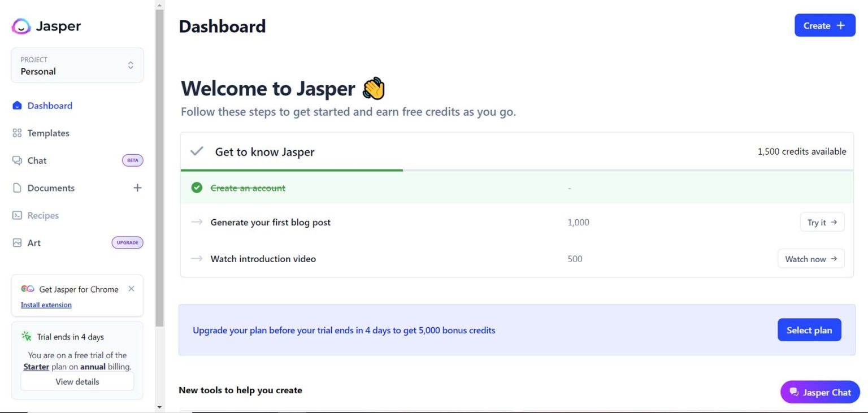Open the Jasper Chat floating bubble
The height and width of the screenshot is (413, 868).
point(819,392)
